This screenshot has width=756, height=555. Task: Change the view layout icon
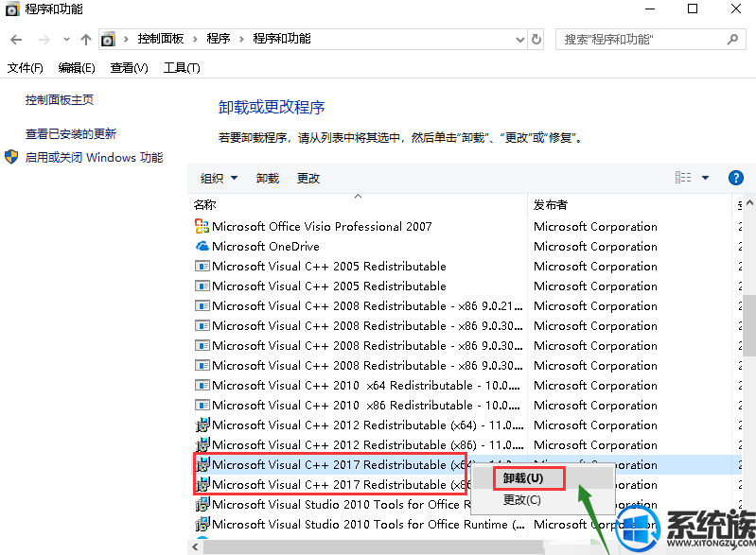pos(683,178)
